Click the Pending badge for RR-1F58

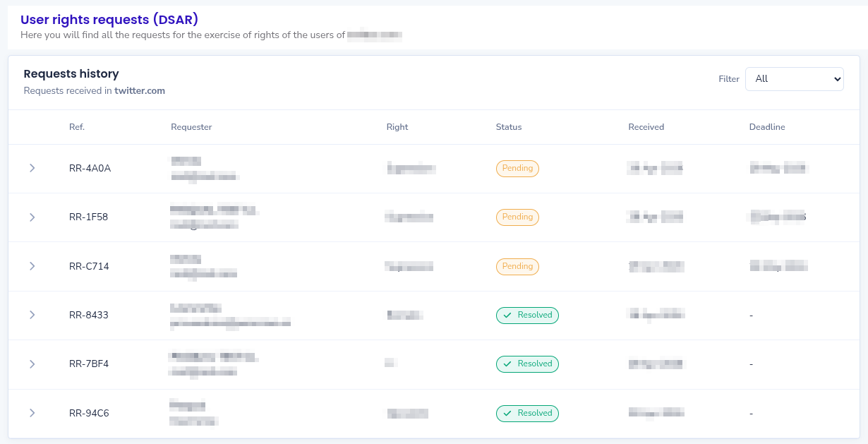[517, 217]
